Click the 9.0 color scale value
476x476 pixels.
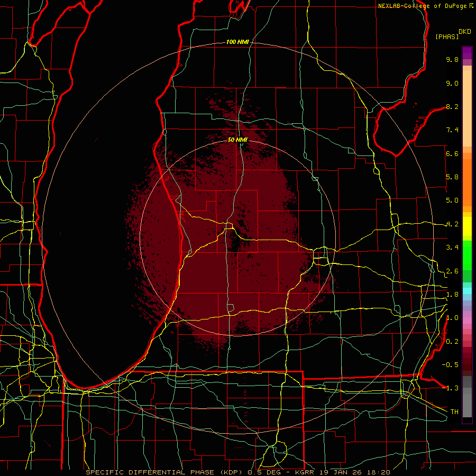tap(452, 83)
